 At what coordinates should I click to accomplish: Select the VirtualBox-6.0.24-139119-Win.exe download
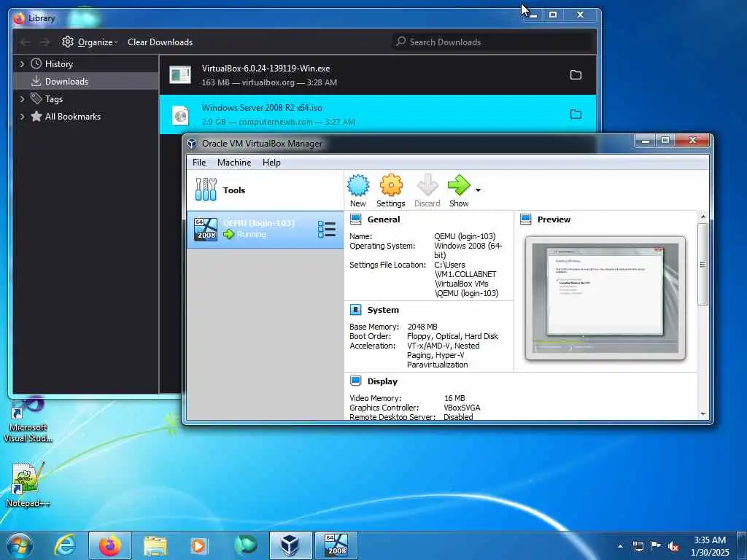point(378,75)
